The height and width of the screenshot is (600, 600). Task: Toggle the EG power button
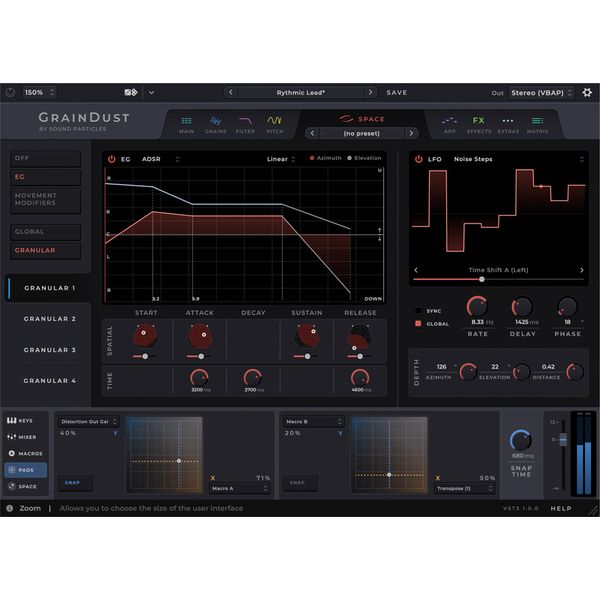(111, 159)
